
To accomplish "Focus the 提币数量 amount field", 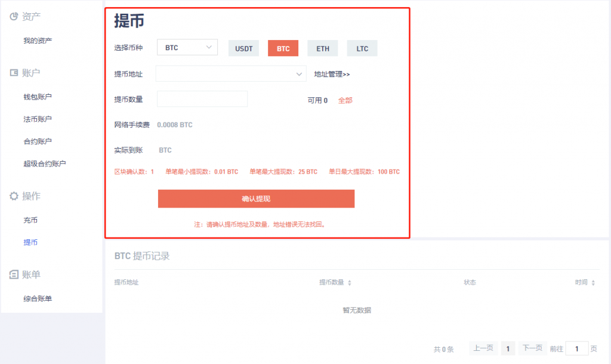I will [x=202, y=99].
